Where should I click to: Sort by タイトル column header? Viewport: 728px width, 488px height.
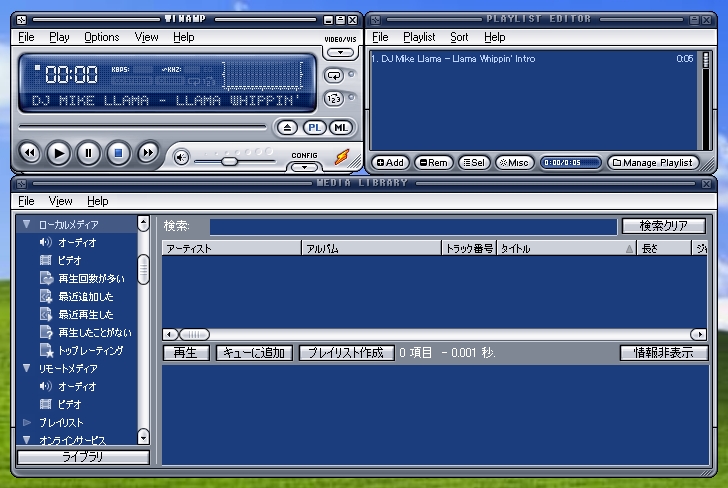(566, 248)
